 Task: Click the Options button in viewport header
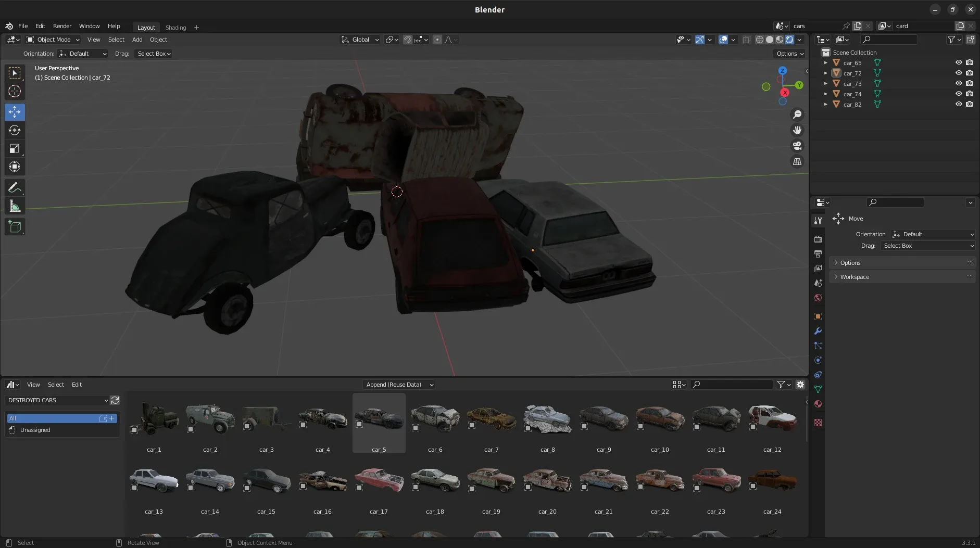[790, 54]
